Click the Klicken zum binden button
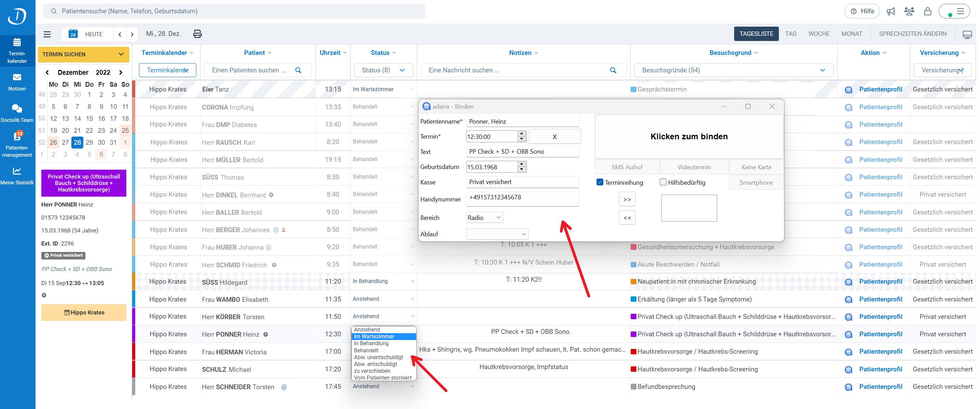The width and height of the screenshot is (980, 409). tap(689, 137)
